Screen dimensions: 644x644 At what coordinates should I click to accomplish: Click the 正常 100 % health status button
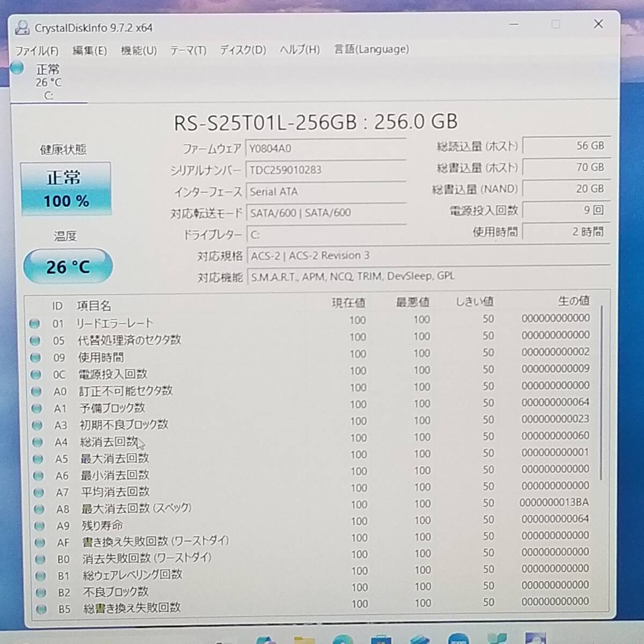tap(66, 189)
